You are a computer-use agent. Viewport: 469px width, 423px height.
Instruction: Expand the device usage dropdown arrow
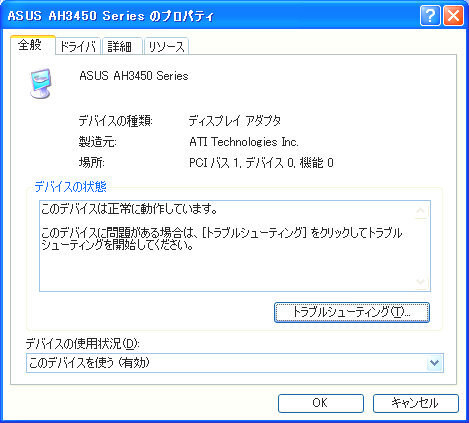point(434,363)
